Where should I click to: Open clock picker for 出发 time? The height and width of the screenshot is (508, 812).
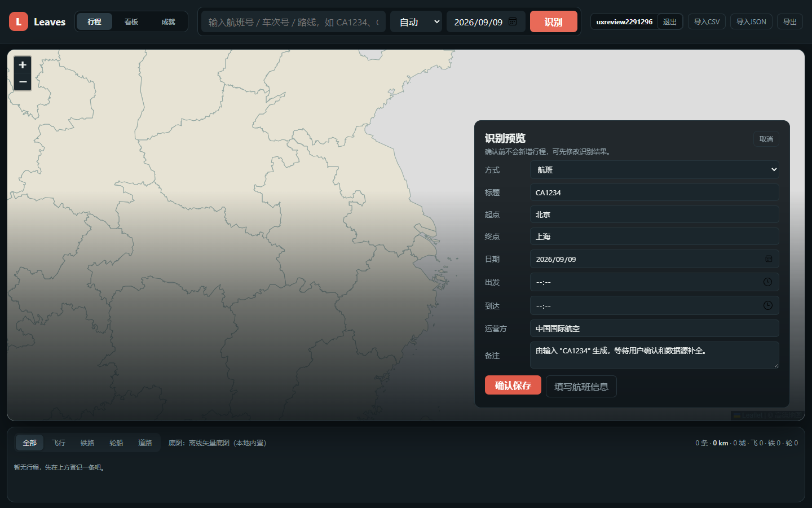[767, 282]
